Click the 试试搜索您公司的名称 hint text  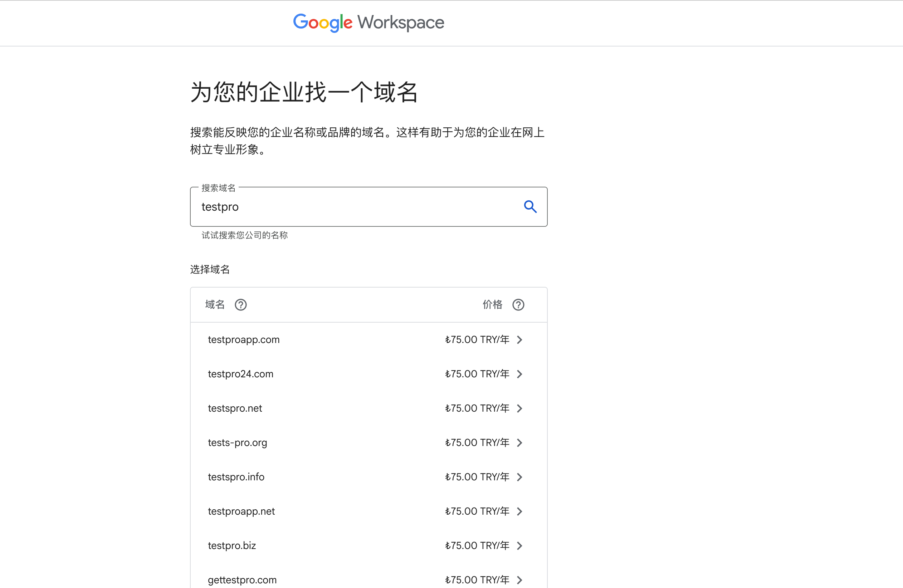(244, 235)
